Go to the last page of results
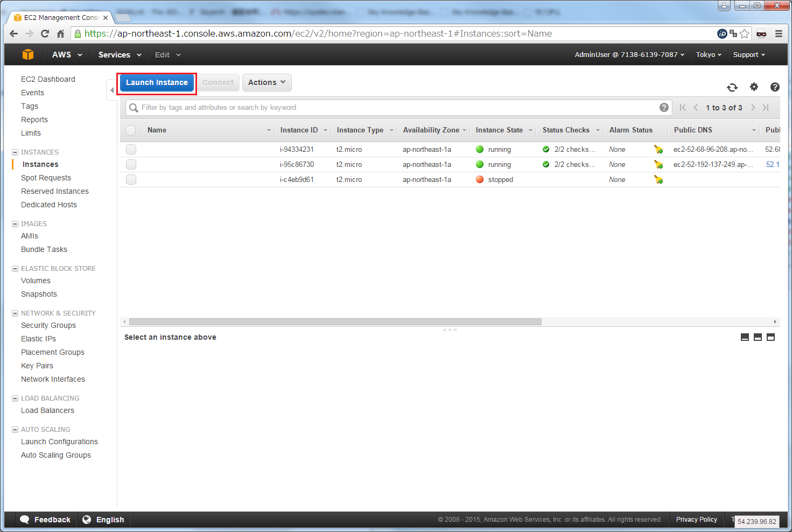Image resolution: width=792 pixels, height=532 pixels. pos(766,108)
